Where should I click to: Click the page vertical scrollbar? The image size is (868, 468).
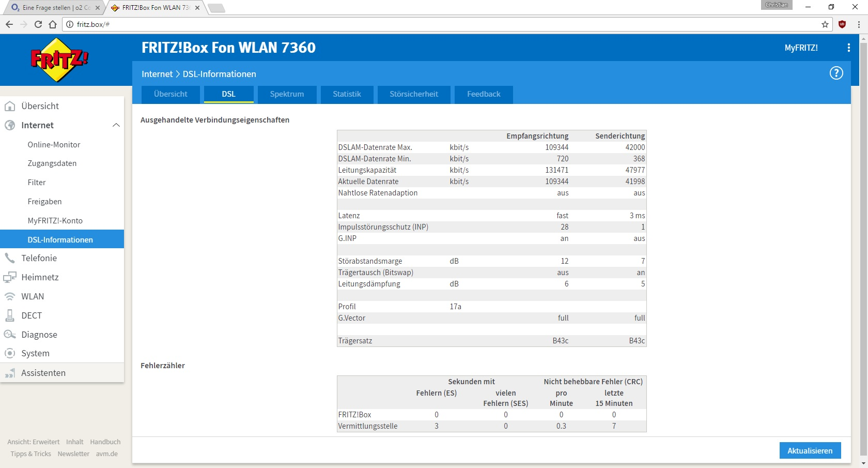tap(863, 248)
